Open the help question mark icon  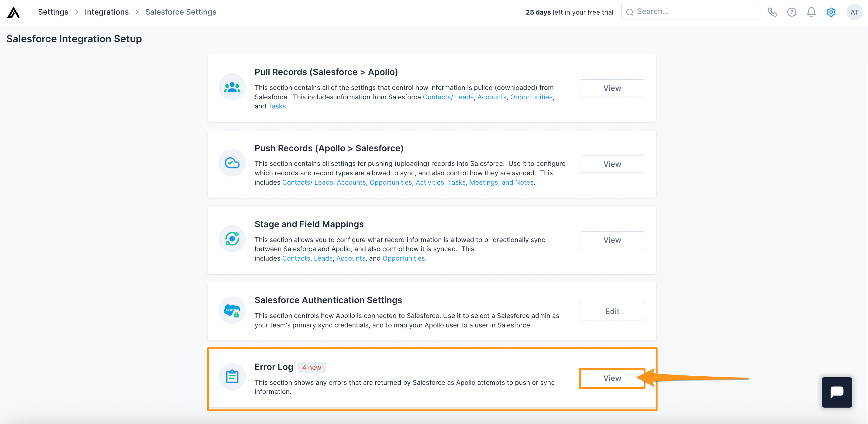tap(791, 12)
